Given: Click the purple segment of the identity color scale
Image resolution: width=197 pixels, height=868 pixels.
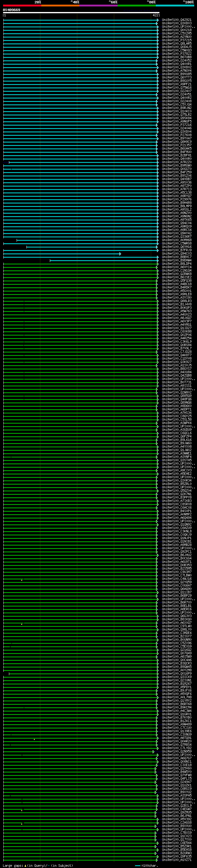Looking at the screenshot, I should (99, 6).
